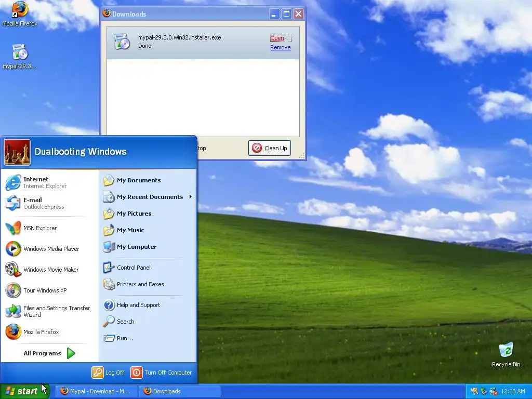Click the Done status text in Downloads
Screen dimensions: 532x399
pyautogui.click(x=144, y=46)
